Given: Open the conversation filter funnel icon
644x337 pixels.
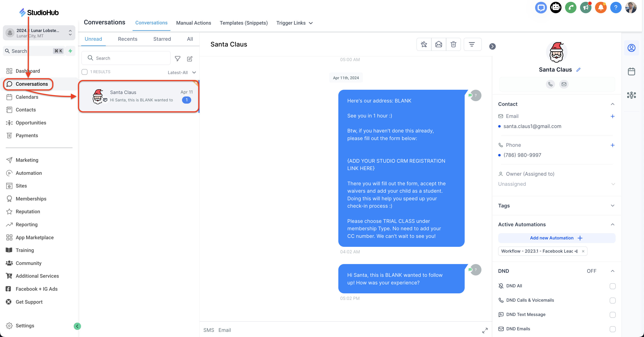Looking at the screenshot, I should coord(178,59).
